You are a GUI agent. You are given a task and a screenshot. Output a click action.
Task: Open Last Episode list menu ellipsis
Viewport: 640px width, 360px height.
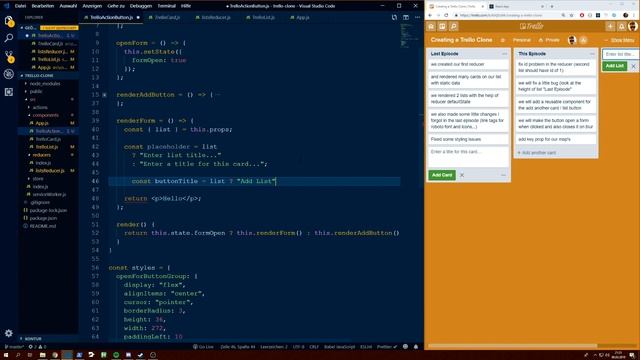click(504, 54)
